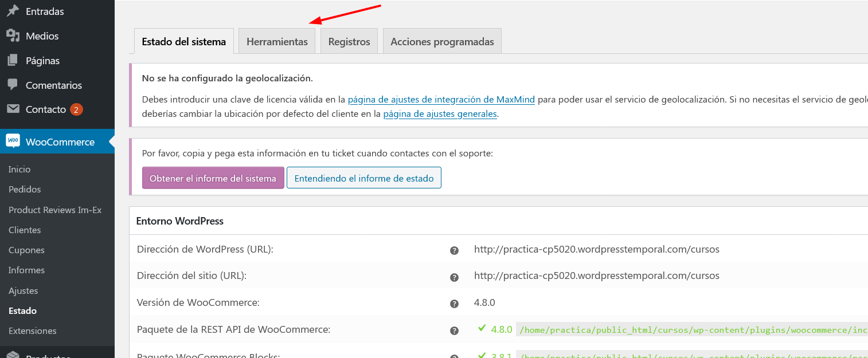
Task: Click the WooCommerce logo icon
Action: click(13, 141)
